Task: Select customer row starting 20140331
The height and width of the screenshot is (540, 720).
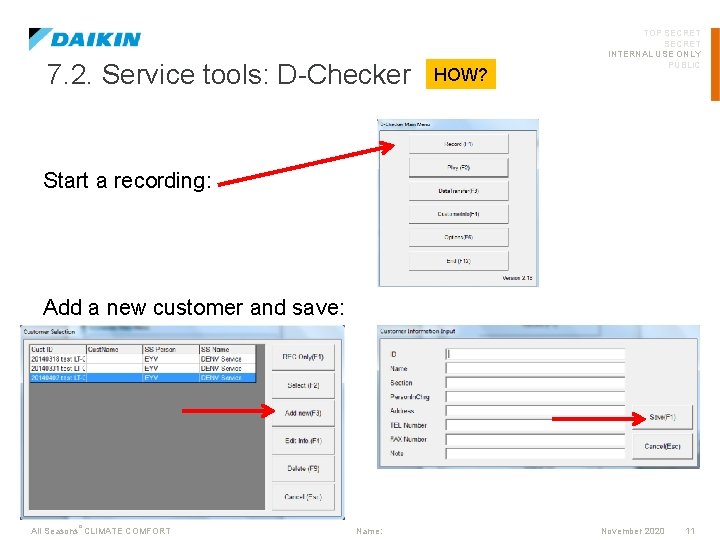Action: (x=142, y=368)
